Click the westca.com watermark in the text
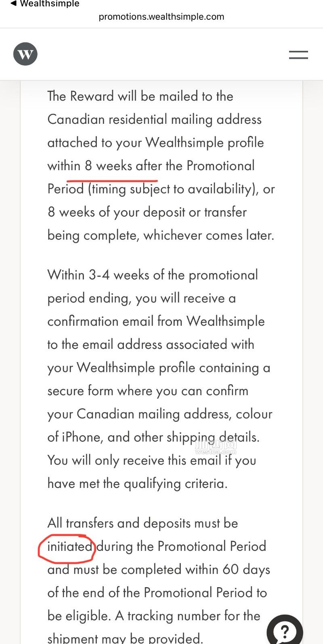 [215, 448]
